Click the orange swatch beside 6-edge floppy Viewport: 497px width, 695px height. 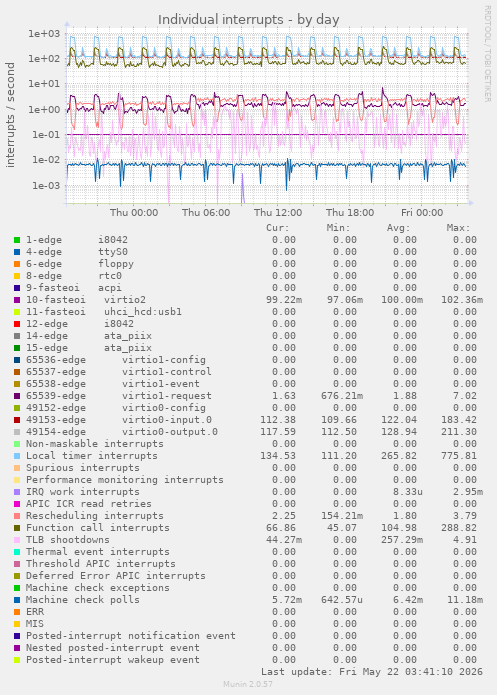point(17,264)
